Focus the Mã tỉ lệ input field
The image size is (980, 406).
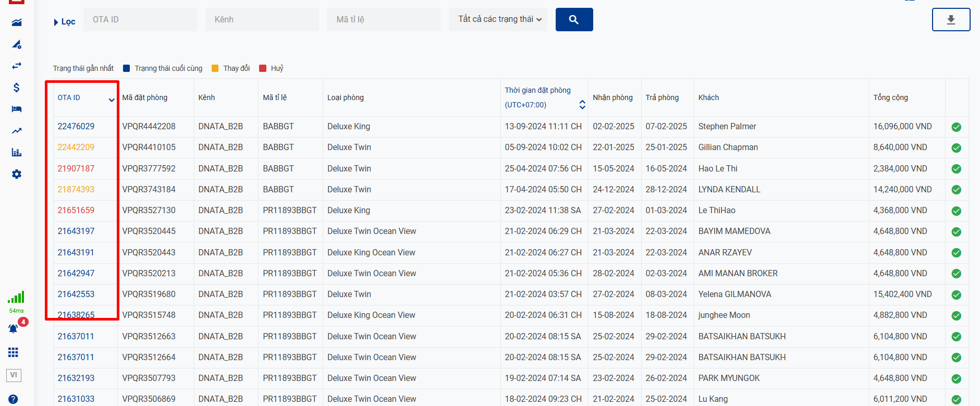383,20
